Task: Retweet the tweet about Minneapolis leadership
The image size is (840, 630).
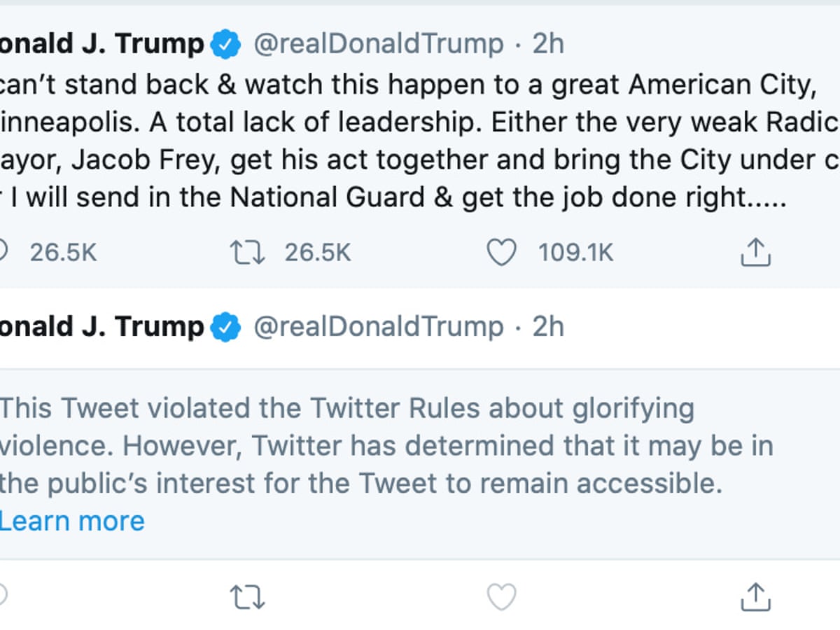Action: coord(248,253)
